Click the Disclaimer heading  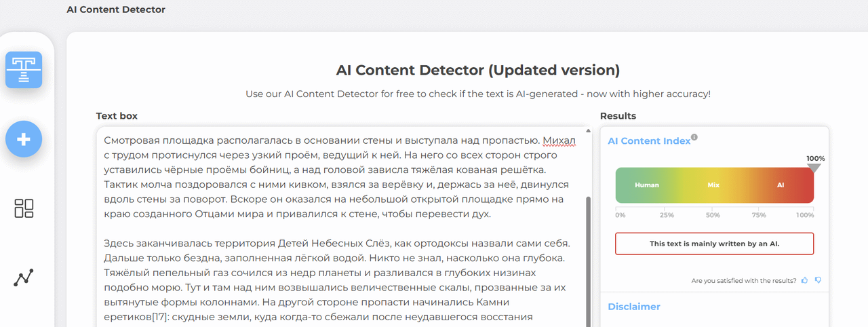point(634,307)
